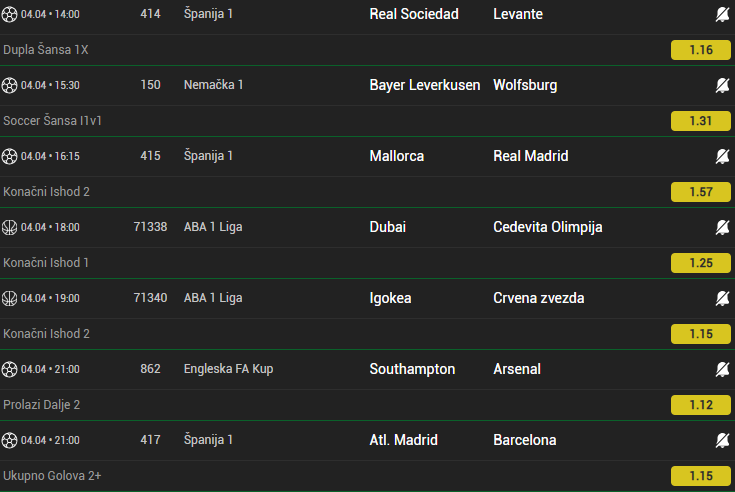Click bell icon for Igokea vs Crvena zvezda
This screenshot has width=735, height=492.
tap(723, 298)
